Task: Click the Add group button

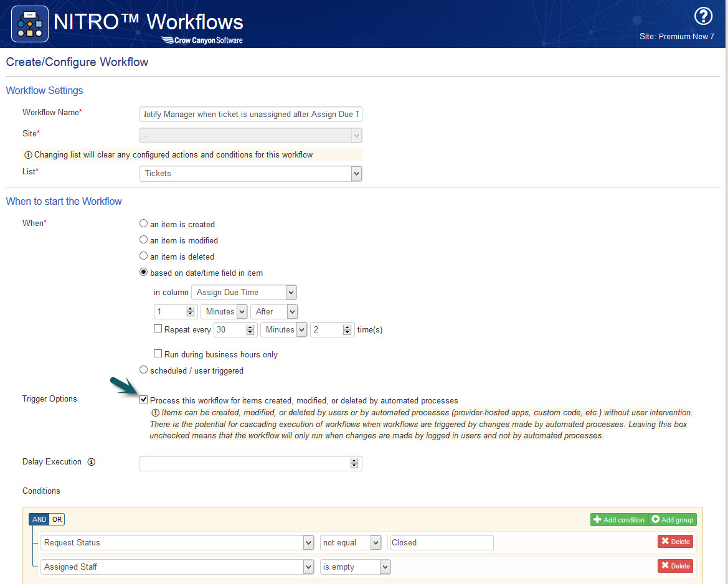Action: (673, 520)
